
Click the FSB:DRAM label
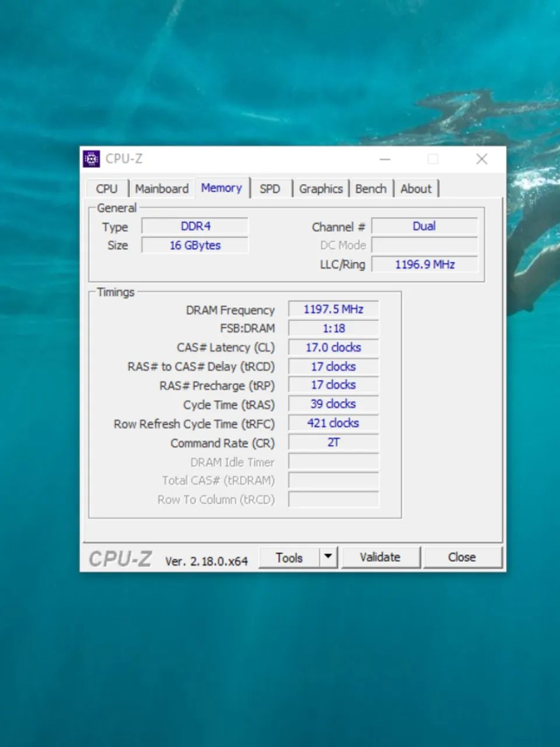click(247, 329)
